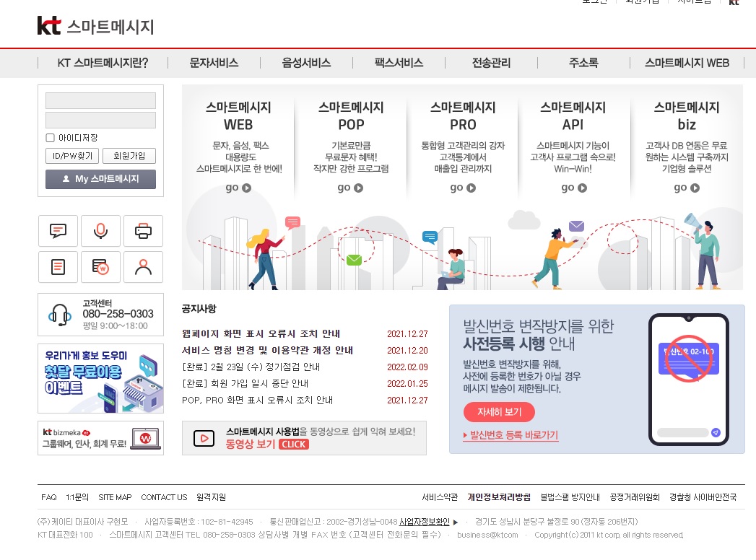Click the kt 스마트메시지 logo

tap(95, 26)
